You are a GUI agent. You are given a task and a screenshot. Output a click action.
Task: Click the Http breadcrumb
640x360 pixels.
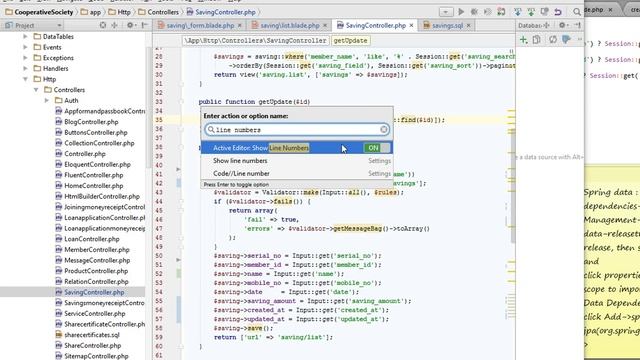(120, 12)
